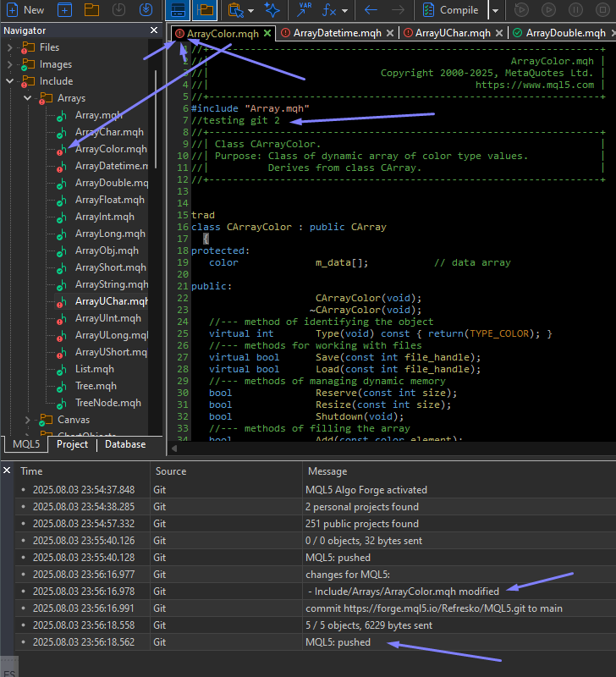Click the clipboard paste toolbar icon
This screenshot has height=677, width=616.
[x=234, y=10]
